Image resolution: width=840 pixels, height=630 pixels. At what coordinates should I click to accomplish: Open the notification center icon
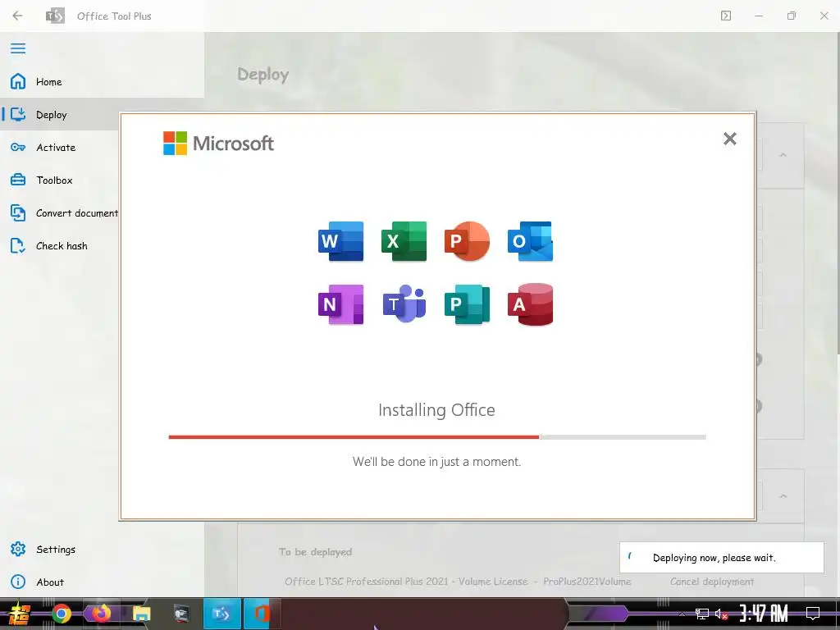813,614
